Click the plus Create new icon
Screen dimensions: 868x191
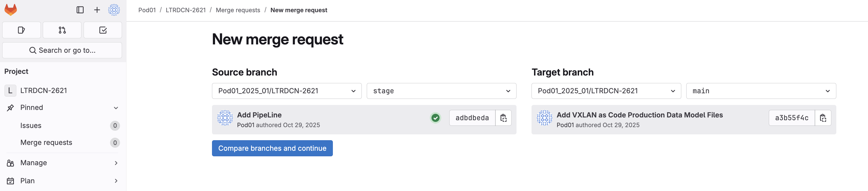(97, 10)
